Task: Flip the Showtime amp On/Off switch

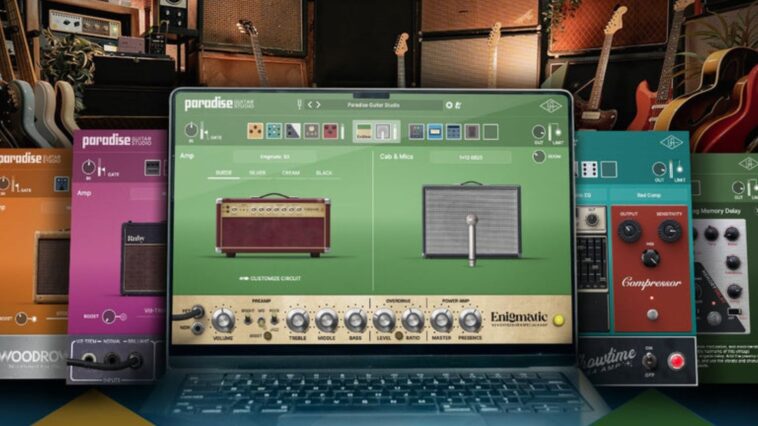Action: [649, 361]
